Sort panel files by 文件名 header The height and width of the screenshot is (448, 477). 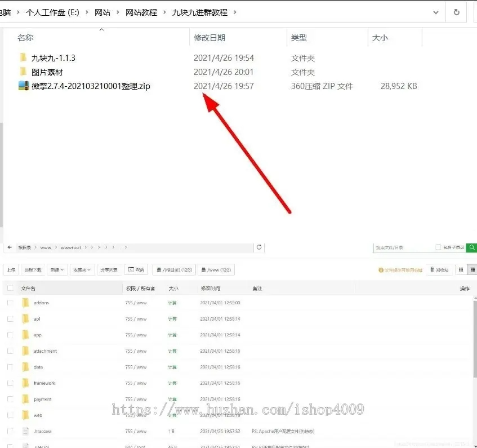coord(28,288)
